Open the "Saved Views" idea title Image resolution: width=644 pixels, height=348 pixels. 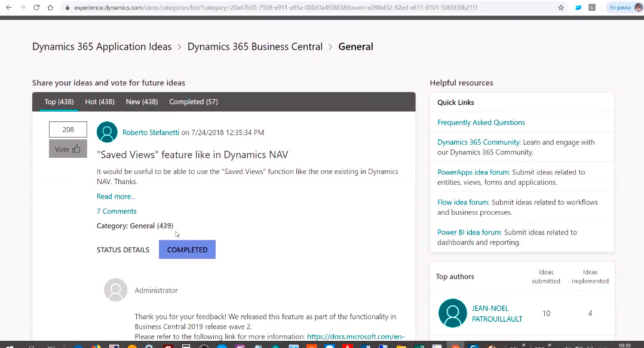(192, 155)
